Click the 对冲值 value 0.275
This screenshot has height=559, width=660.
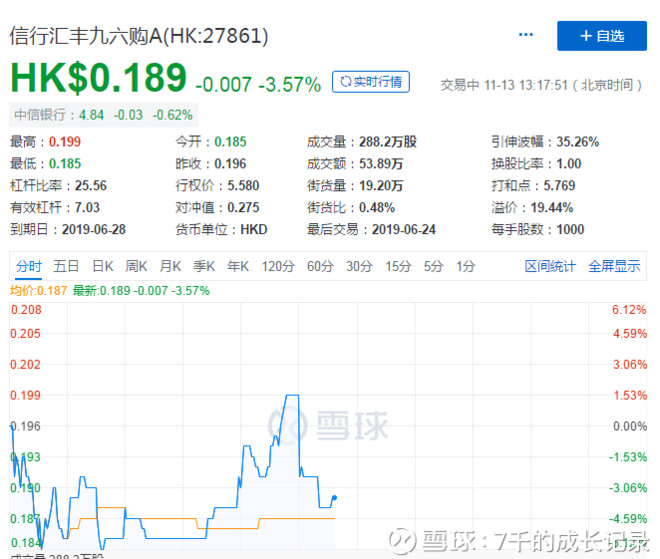(243, 208)
